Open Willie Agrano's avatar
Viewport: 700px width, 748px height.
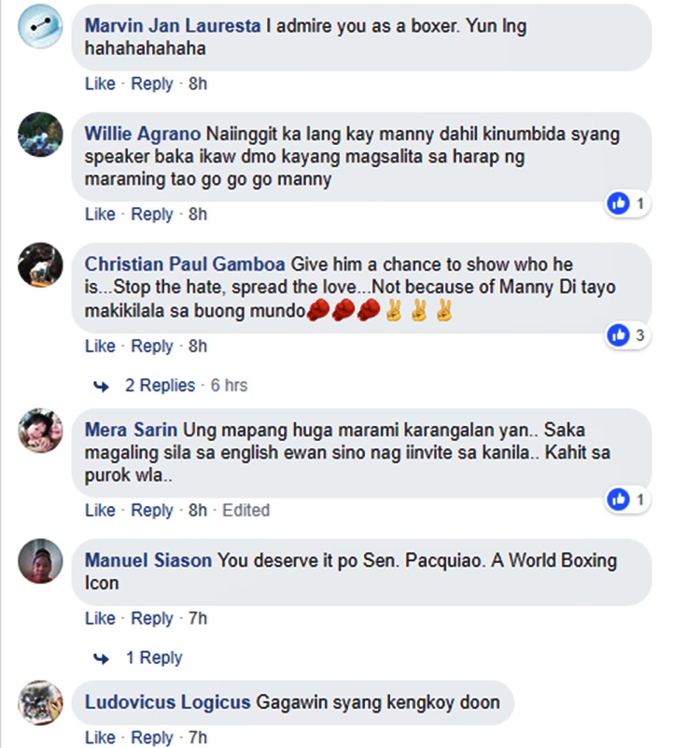pos(40,134)
